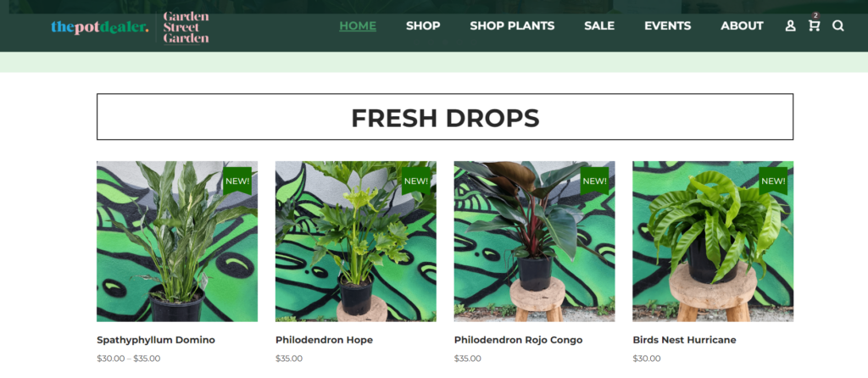Screen dimensions: 868x378
Task: Click NEW! badge on Philodendron Hope
Action: tap(416, 181)
